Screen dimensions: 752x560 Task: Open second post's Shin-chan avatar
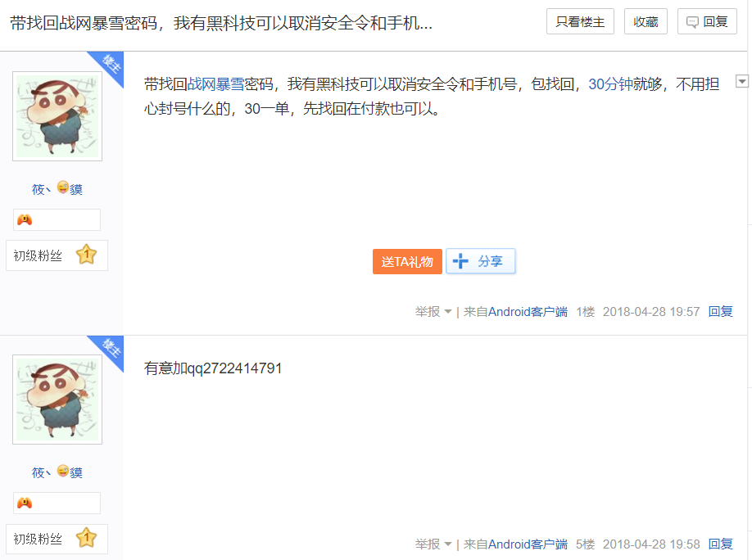57,400
